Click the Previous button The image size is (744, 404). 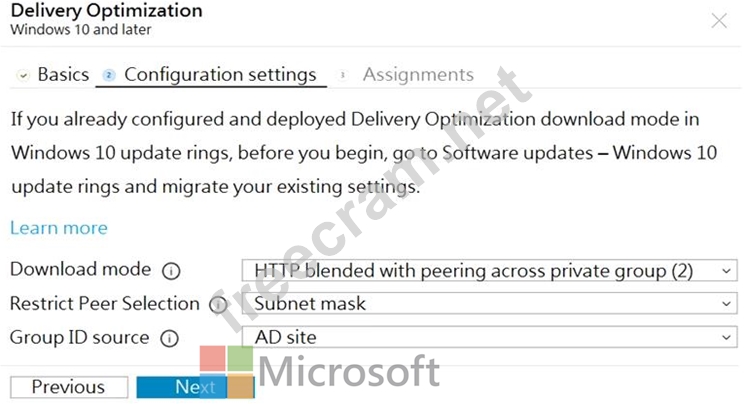69,387
